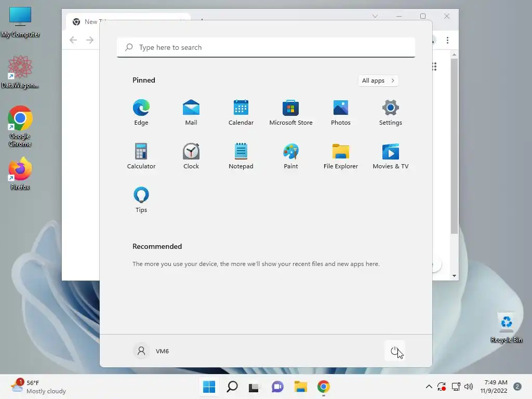The image size is (532, 399).
Task: Open File Explorer from pinned apps
Action: 341,156
